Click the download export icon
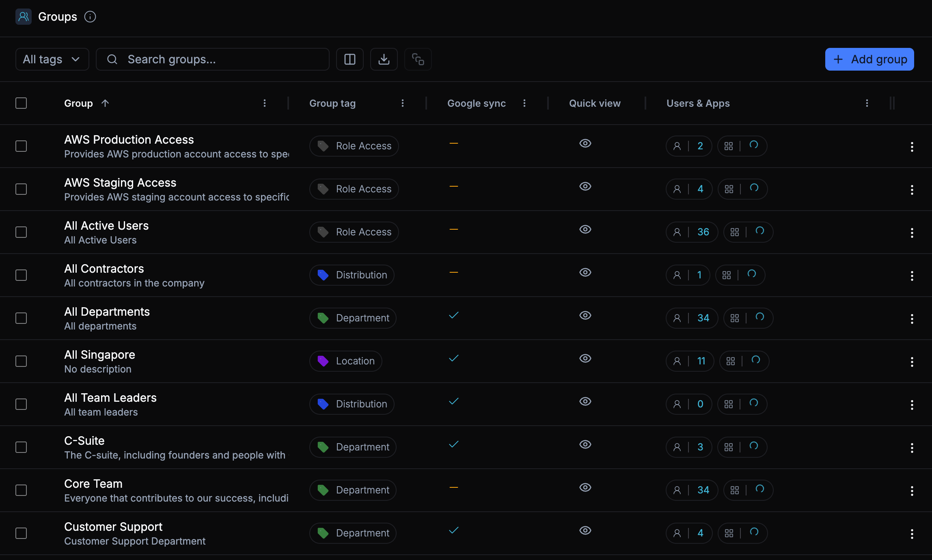This screenshot has width=932, height=560. pyautogui.click(x=384, y=59)
